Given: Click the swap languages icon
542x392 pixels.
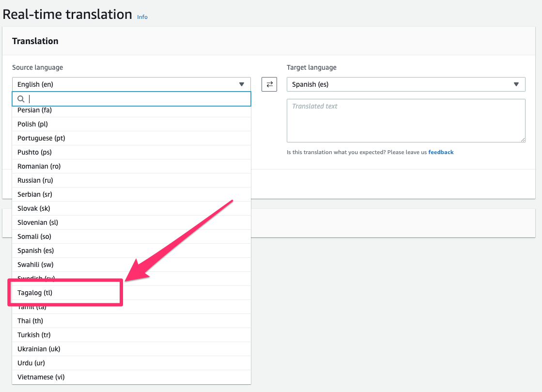Looking at the screenshot, I should point(269,84).
